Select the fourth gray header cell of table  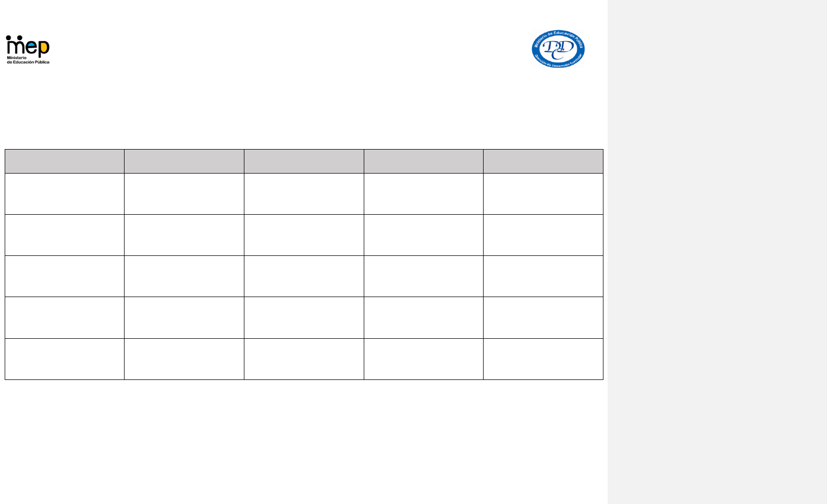424,161
